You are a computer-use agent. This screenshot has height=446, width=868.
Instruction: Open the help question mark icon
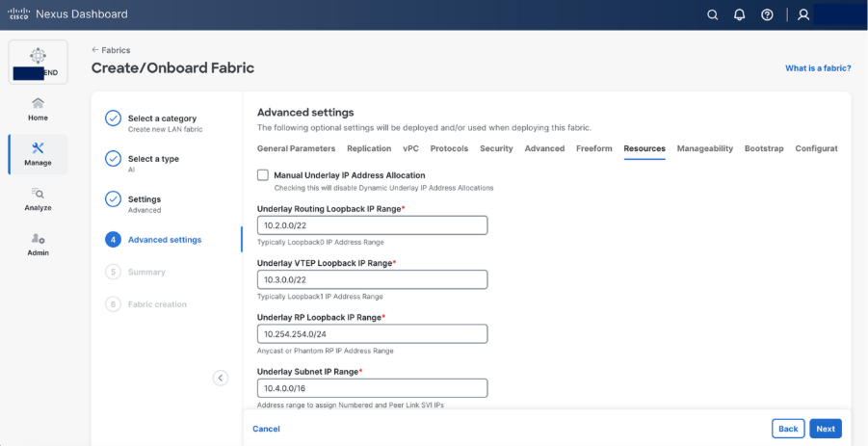(767, 14)
